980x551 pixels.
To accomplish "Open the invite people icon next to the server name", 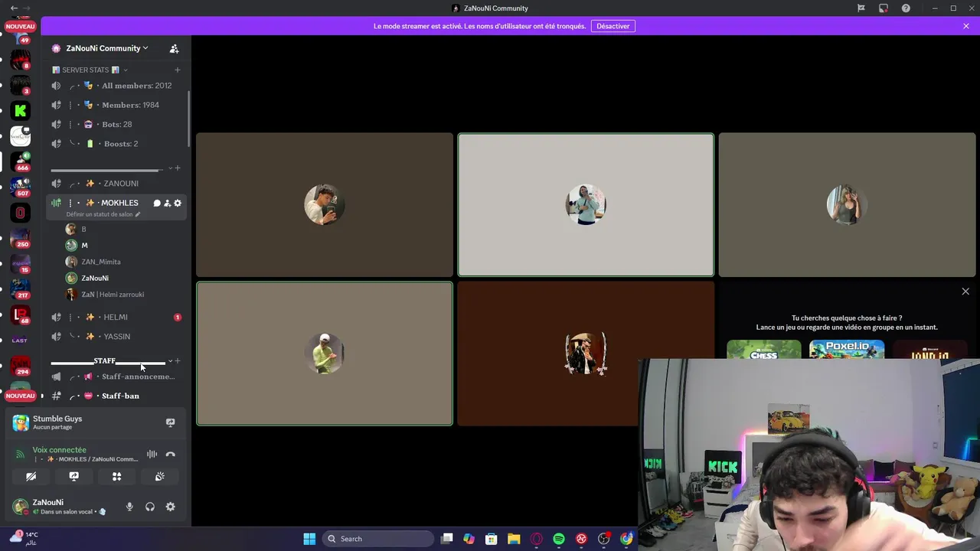I will pos(174,48).
